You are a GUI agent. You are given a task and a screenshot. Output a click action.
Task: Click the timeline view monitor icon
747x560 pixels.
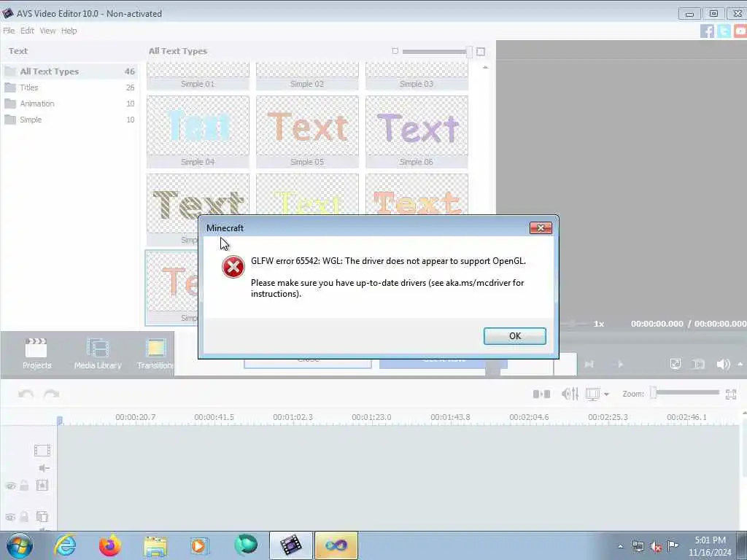[592, 394]
